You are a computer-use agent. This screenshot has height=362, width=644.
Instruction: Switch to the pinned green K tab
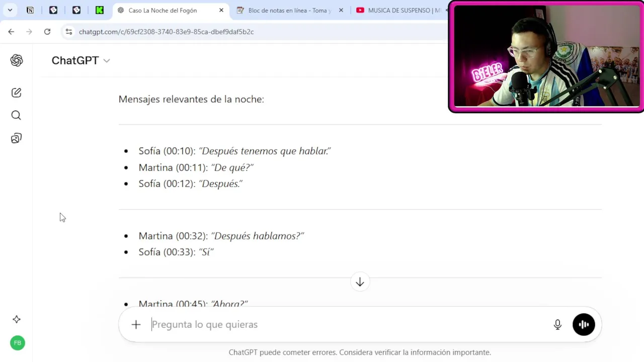click(100, 10)
